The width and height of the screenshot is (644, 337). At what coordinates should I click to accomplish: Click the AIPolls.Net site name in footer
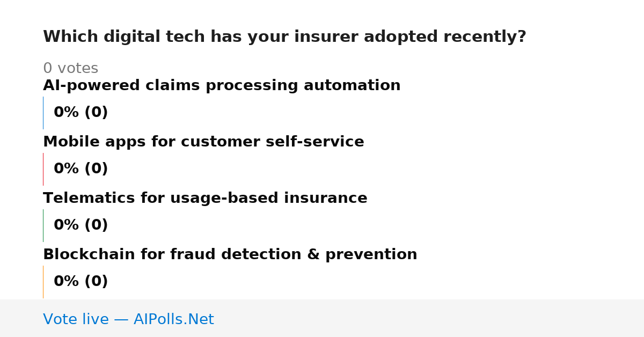point(173,320)
